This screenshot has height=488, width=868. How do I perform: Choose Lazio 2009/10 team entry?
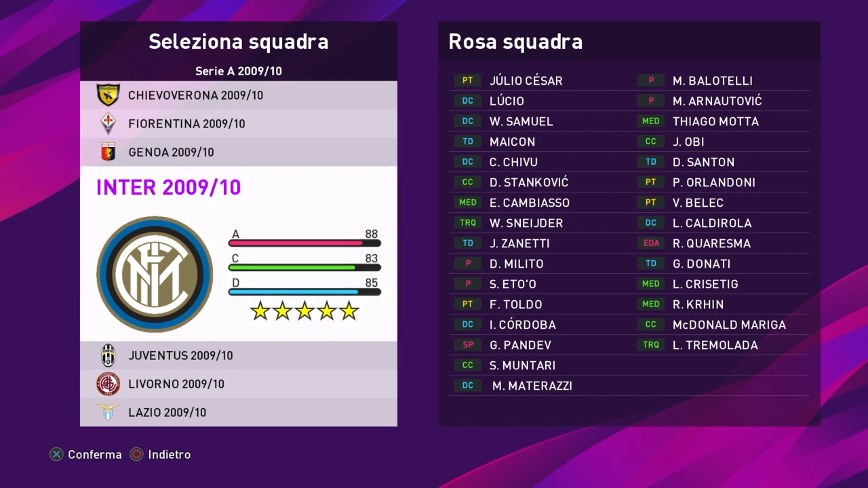coord(167,412)
